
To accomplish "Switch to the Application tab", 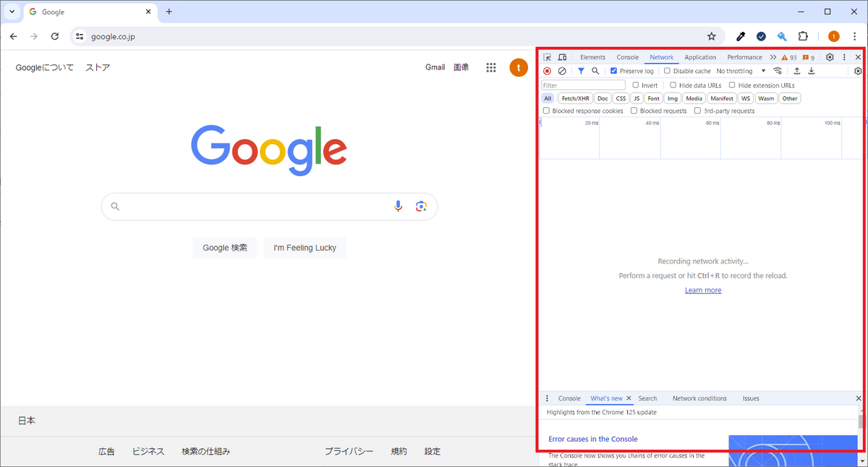I will tap(700, 57).
